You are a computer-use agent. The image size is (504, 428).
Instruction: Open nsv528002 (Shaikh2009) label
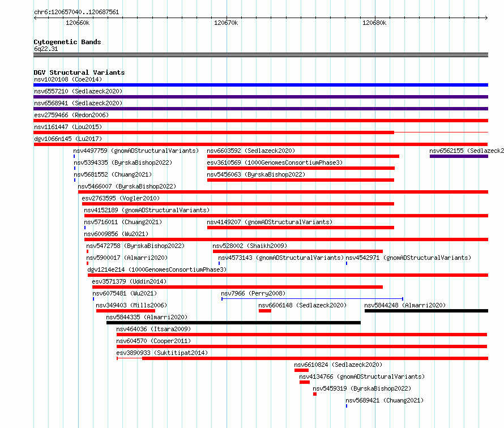click(x=250, y=246)
